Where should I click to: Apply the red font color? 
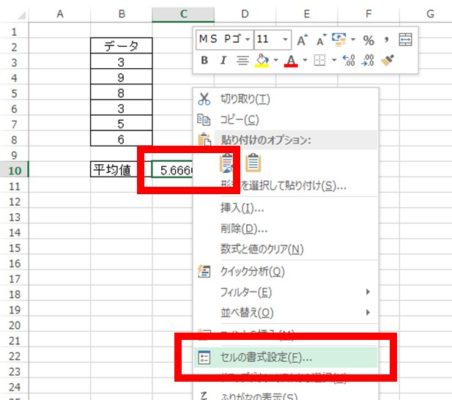291,61
